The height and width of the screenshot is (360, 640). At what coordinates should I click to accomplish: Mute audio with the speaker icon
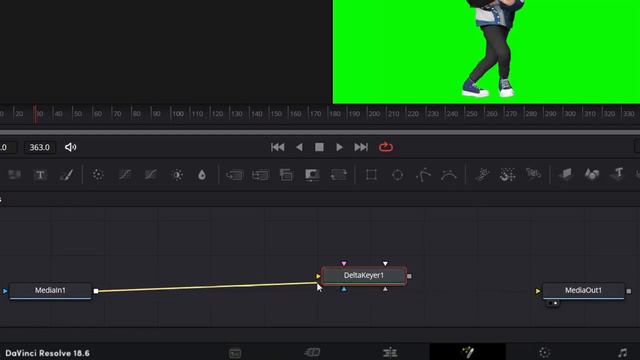tap(71, 147)
